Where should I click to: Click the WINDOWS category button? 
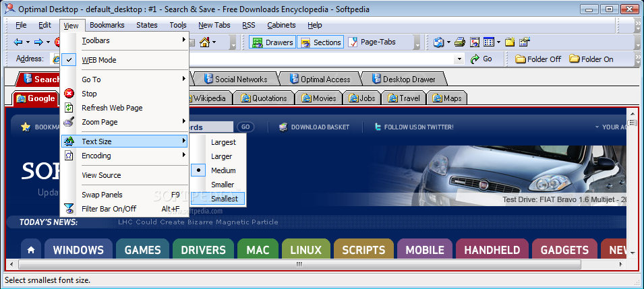tap(78, 249)
